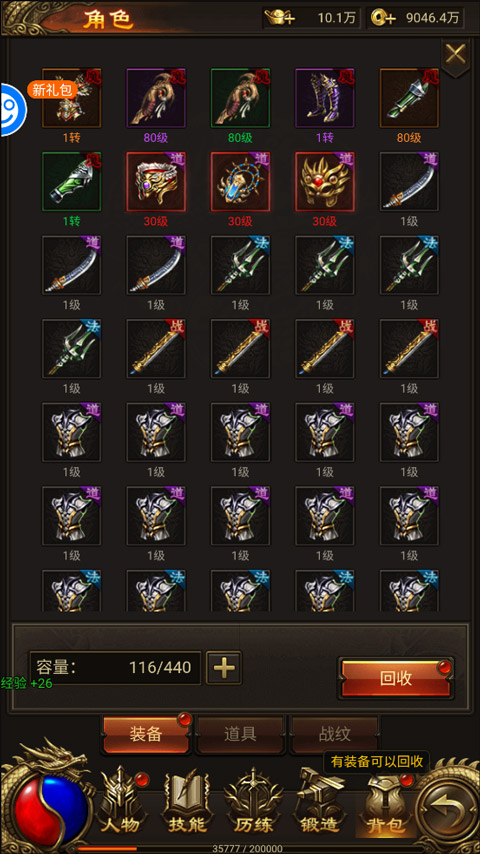
Task: Click the golden return arrow icon
Action: (x=446, y=807)
